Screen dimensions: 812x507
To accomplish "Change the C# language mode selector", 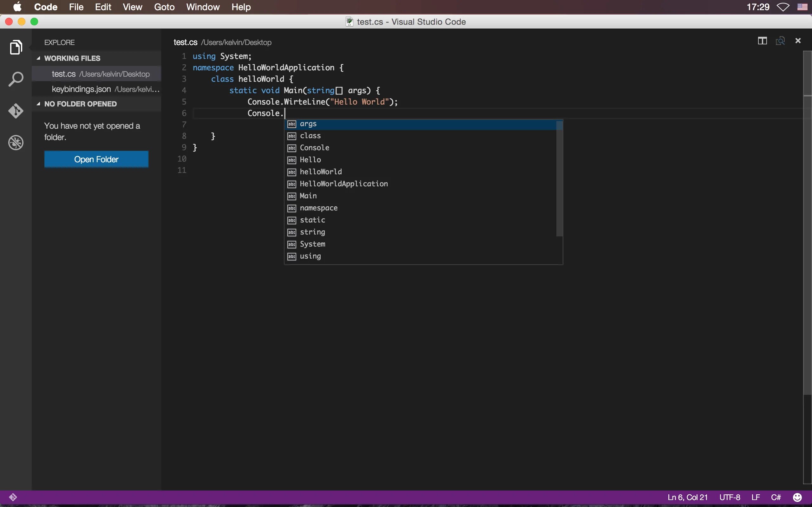I will [x=776, y=497].
